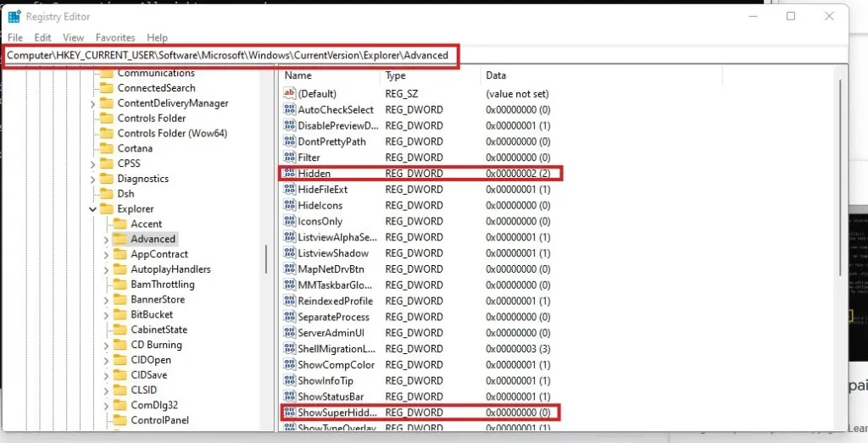868x443 pixels.
Task: Click the DontPrettyPath DWORD icon
Action: coord(290,141)
